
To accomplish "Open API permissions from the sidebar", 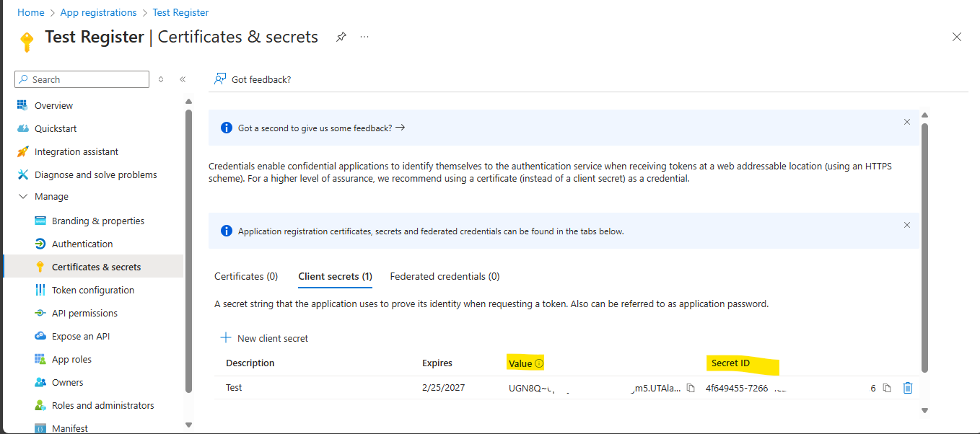I will point(89,312).
